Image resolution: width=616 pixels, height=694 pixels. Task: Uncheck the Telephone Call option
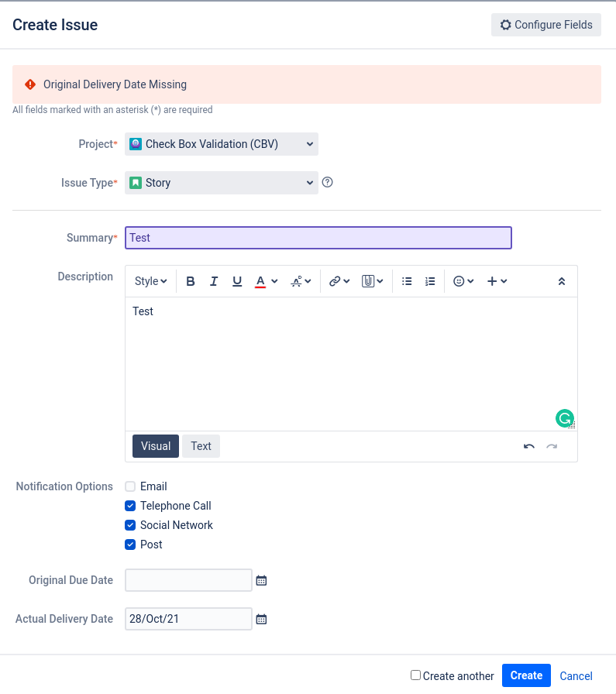click(130, 506)
